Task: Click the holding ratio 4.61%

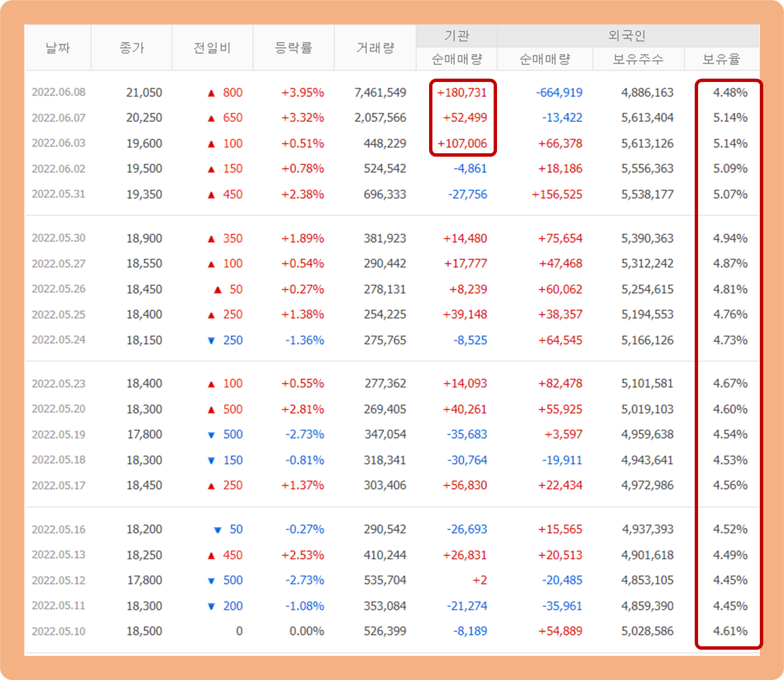Action: coord(730,631)
